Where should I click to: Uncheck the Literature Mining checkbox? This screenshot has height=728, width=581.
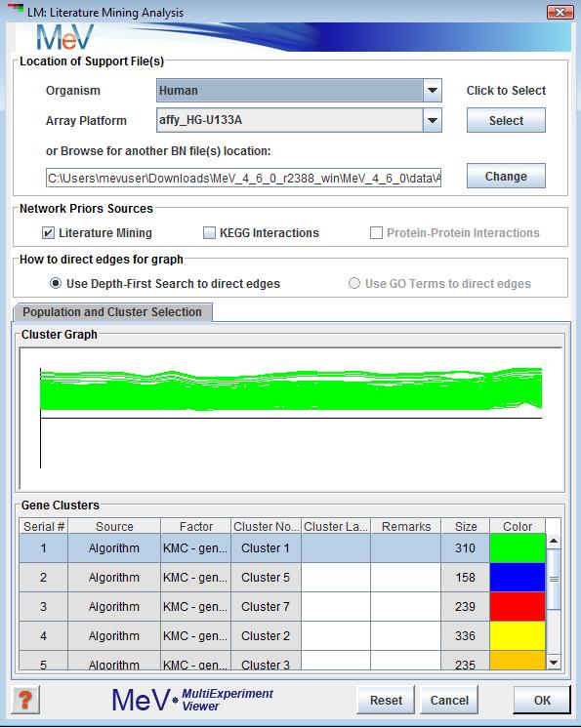pos(48,232)
